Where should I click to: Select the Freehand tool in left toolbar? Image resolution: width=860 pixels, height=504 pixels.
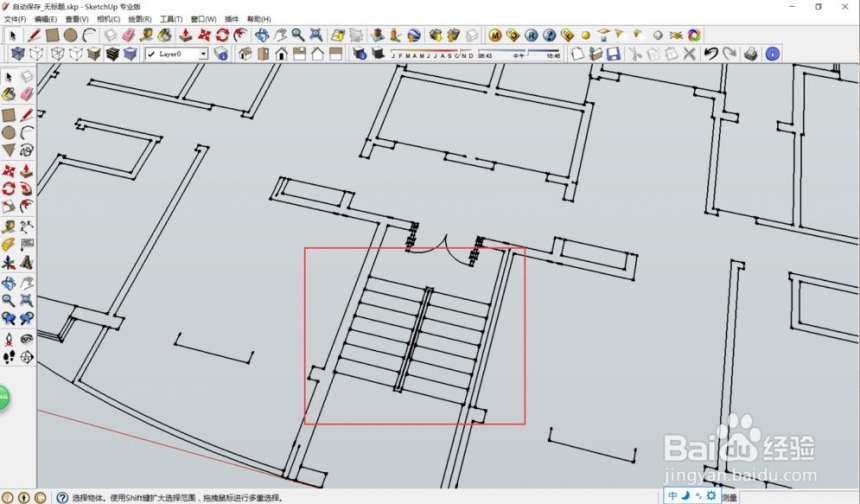26,150
